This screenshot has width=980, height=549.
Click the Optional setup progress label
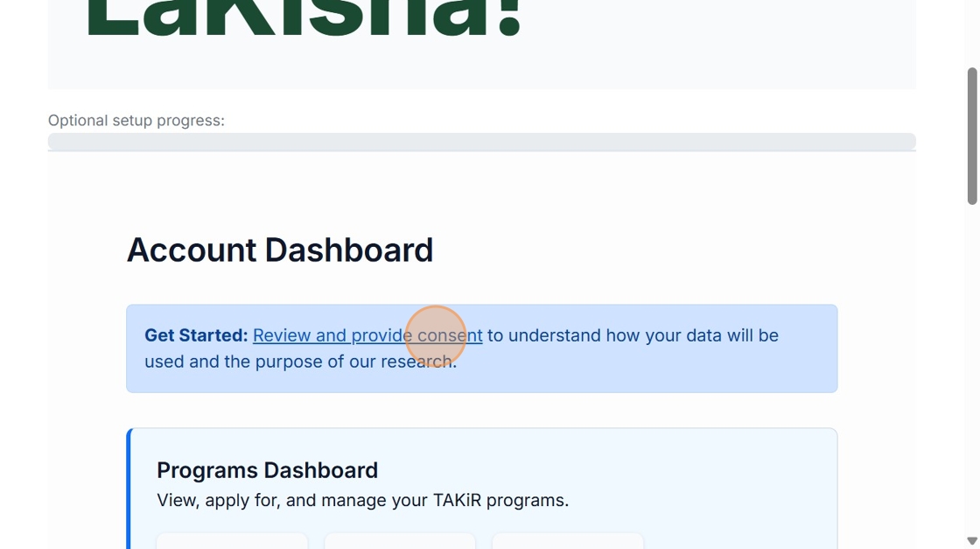click(136, 121)
